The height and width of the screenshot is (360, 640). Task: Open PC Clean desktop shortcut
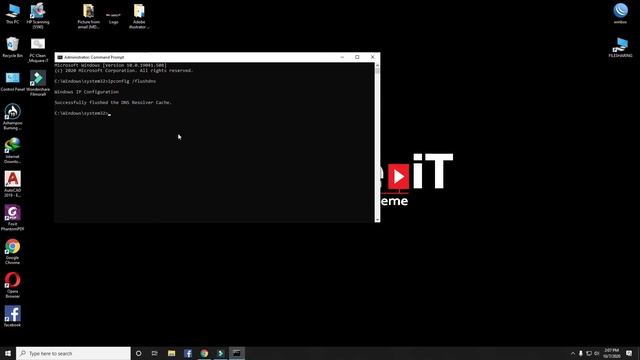pyautogui.click(x=38, y=50)
